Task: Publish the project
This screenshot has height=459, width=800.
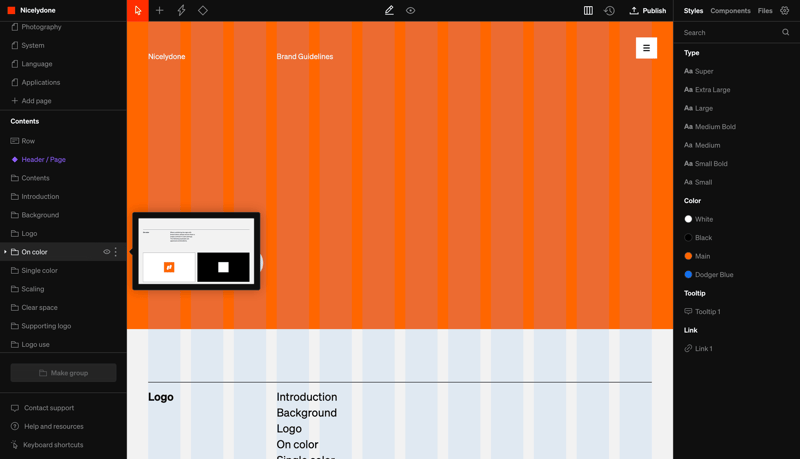Action: (648, 10)
